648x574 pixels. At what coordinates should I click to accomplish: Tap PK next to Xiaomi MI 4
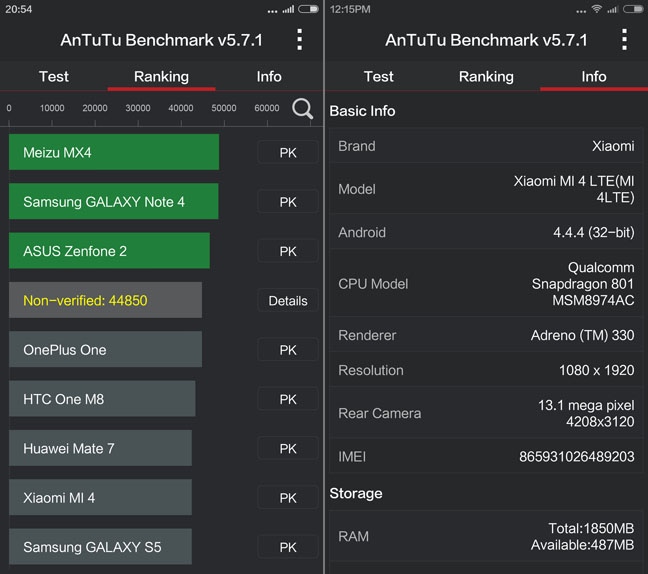[288, 498]
